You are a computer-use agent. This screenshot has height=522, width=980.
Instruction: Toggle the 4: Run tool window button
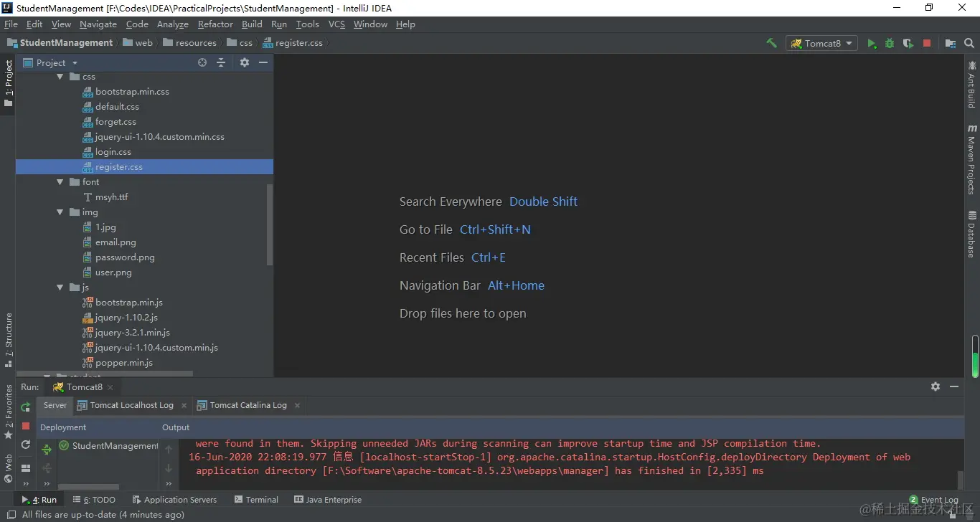39,500
